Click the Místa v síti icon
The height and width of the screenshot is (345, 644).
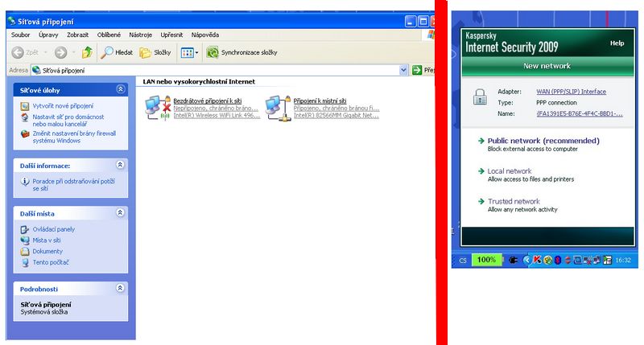pyautogui.click(x=25, y=240)
